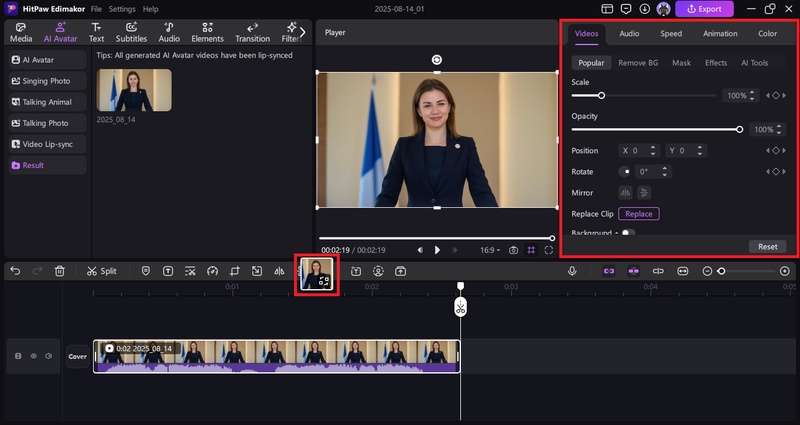Open the download center icon in title bar
800x425 pixels.
645,9
